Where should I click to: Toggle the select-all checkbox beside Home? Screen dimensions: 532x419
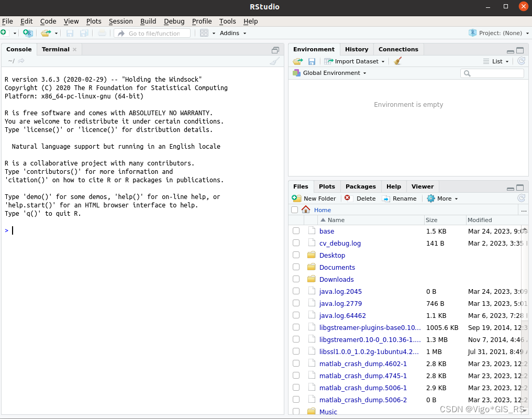pos(294,210)
